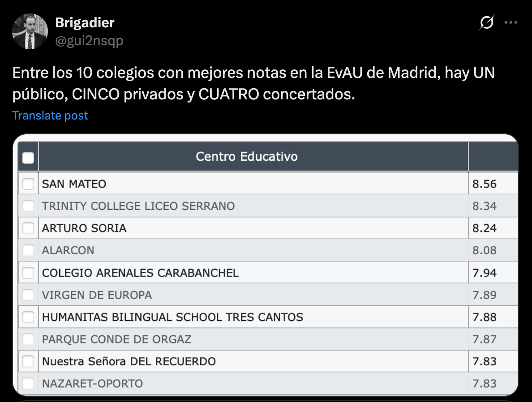532x402 pixels.
Task: Select the ARTURO SORIA checkbox
Action: click(28, 228)
